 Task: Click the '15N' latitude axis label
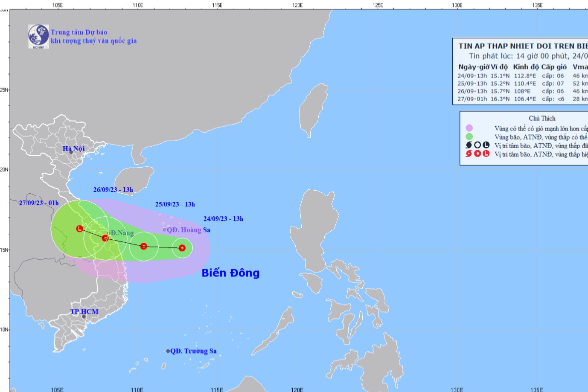click(4, 250)
